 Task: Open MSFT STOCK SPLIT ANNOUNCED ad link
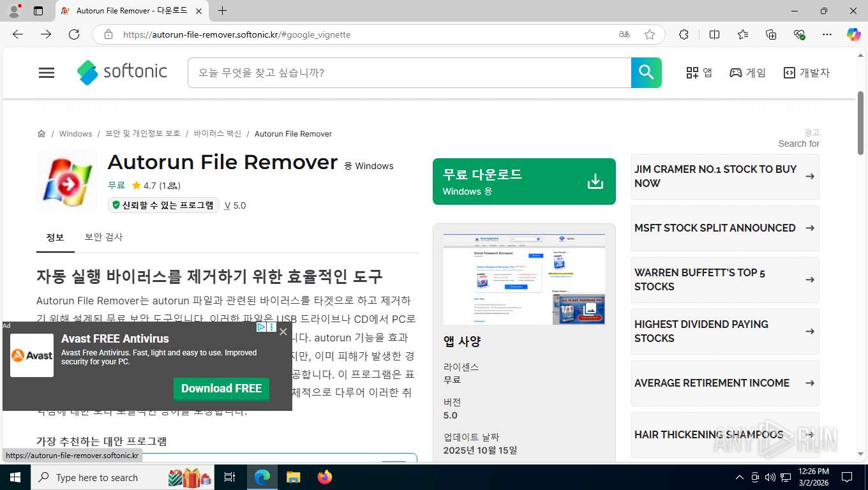[x=725, y=228]
